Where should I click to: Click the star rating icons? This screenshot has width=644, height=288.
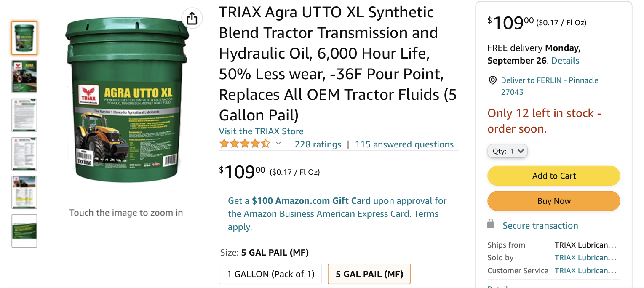pos(245,144)
